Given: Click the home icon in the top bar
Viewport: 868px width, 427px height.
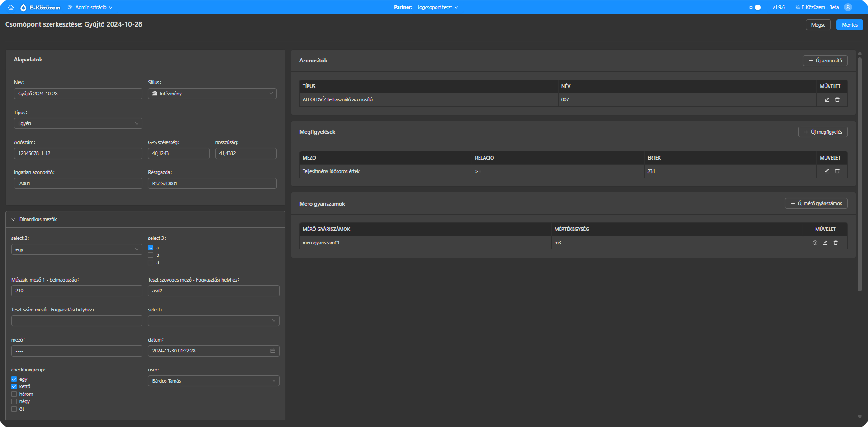Looking at the screenshot, I should point(11,7).
